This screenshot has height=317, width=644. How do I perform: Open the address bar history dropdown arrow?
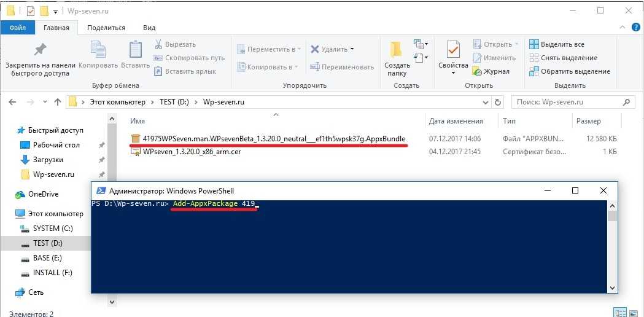[481, 102]
